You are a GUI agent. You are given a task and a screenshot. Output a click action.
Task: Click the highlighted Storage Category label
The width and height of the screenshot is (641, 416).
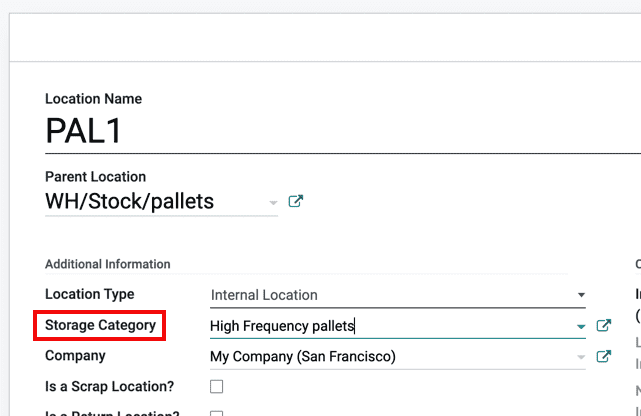point(100,325)
